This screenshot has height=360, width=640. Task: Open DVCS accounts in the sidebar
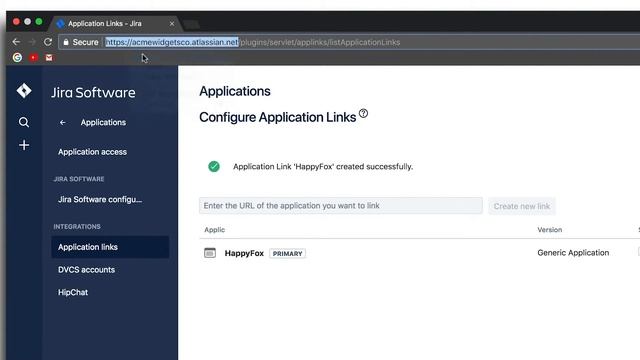click(86, 270)
